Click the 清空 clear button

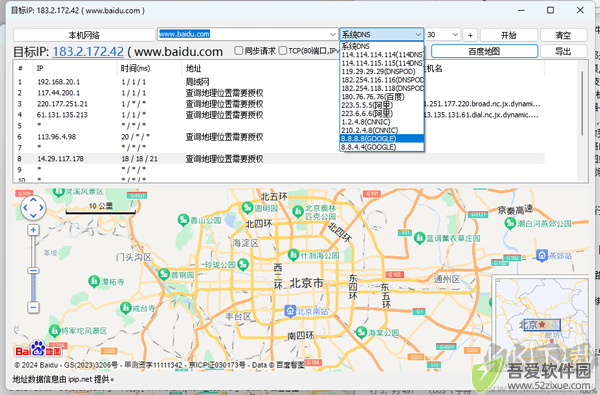[x=563, y=35]
